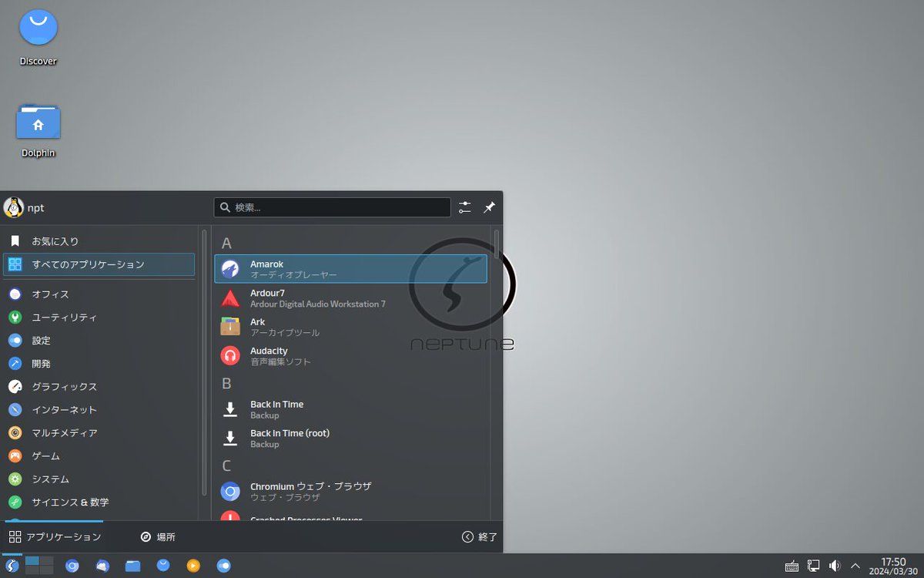Open the インターネット category
The image size is (924, 578).
point(99,410)
